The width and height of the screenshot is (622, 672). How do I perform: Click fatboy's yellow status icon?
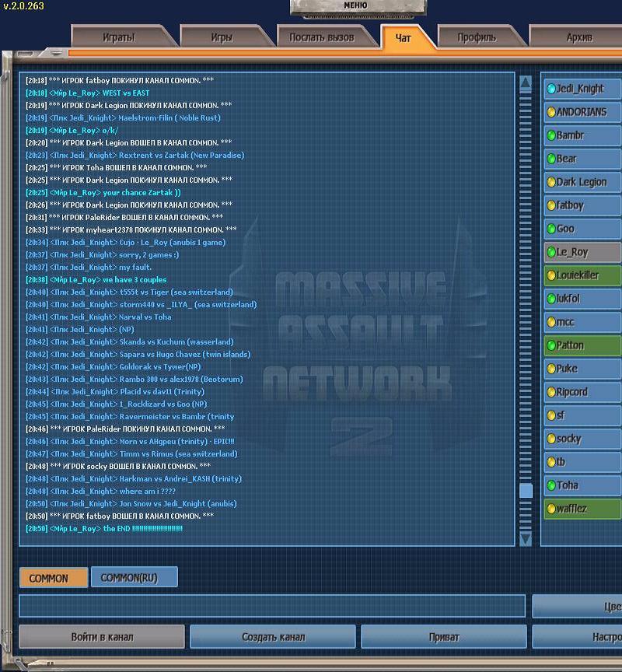coord(551,205)
